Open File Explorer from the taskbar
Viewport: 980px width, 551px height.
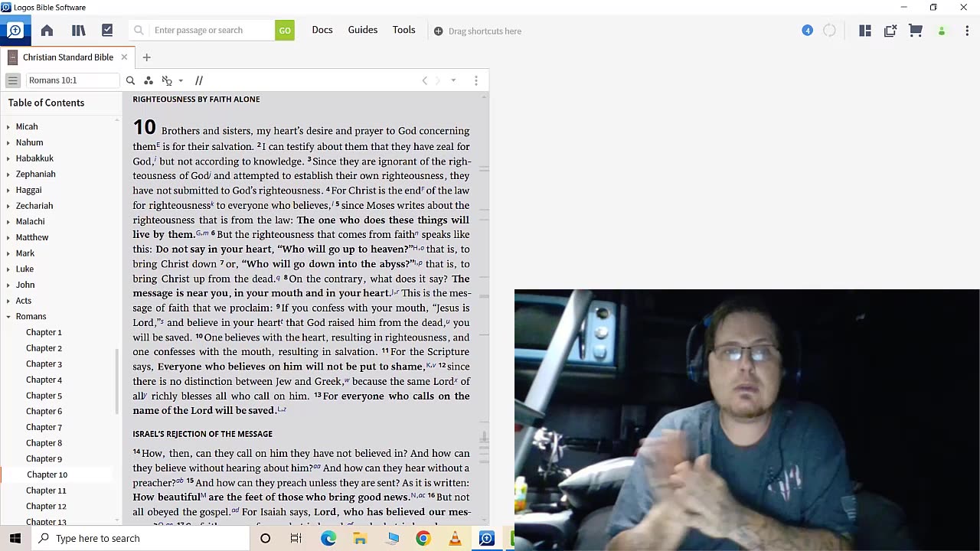tap(360, 538)
